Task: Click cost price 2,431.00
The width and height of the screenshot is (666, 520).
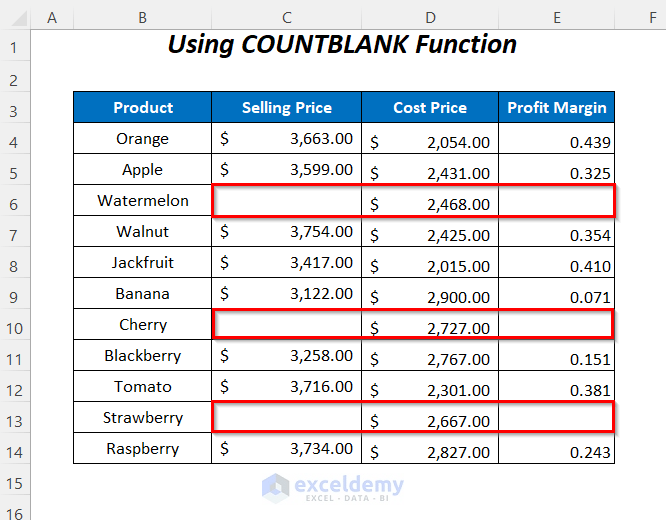Action: [430, 170]
